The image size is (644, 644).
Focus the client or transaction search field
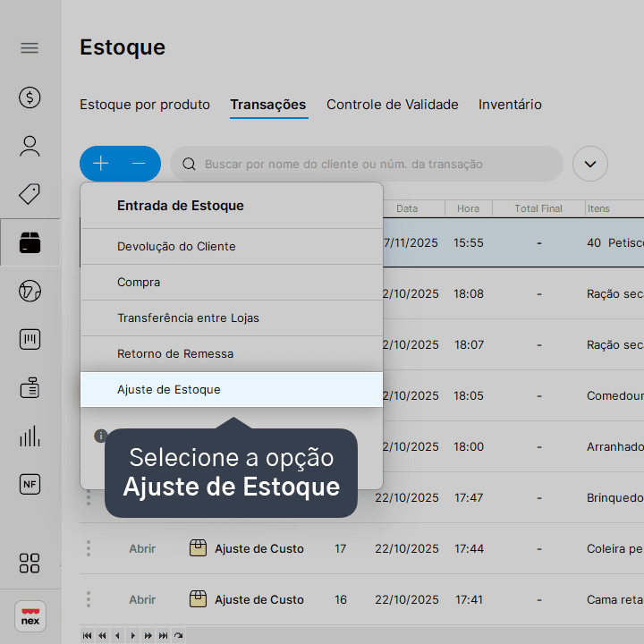click(367, 164)
